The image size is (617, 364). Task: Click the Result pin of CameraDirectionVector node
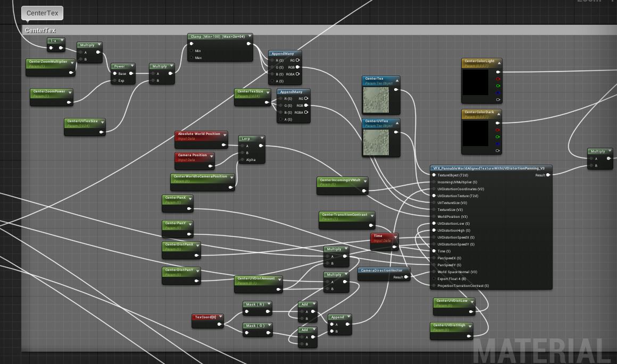(x=406, y=277)
